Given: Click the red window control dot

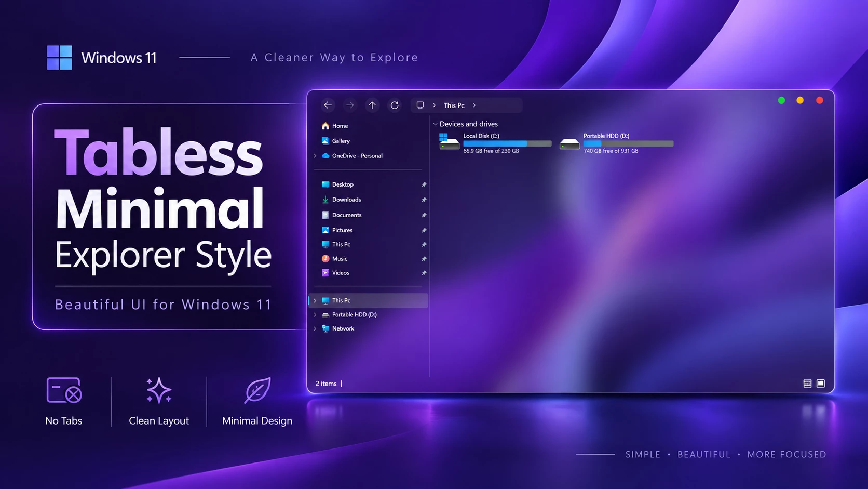Looking at the screenshot, I should tap(820, 100).
